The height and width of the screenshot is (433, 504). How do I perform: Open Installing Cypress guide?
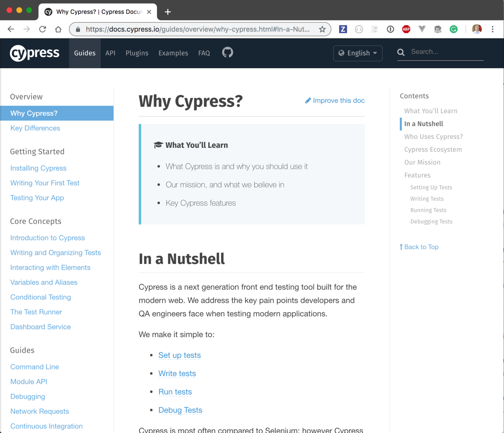(x=38, y=168)
